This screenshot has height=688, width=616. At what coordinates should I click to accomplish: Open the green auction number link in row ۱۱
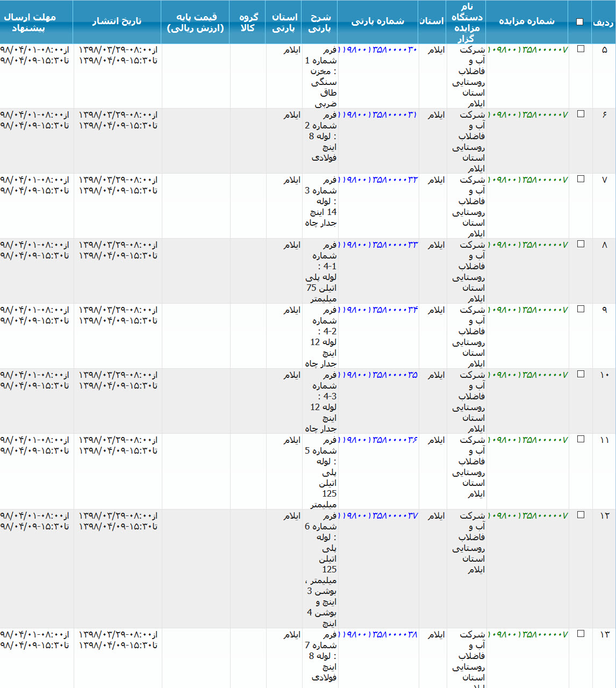pos(528,440)
